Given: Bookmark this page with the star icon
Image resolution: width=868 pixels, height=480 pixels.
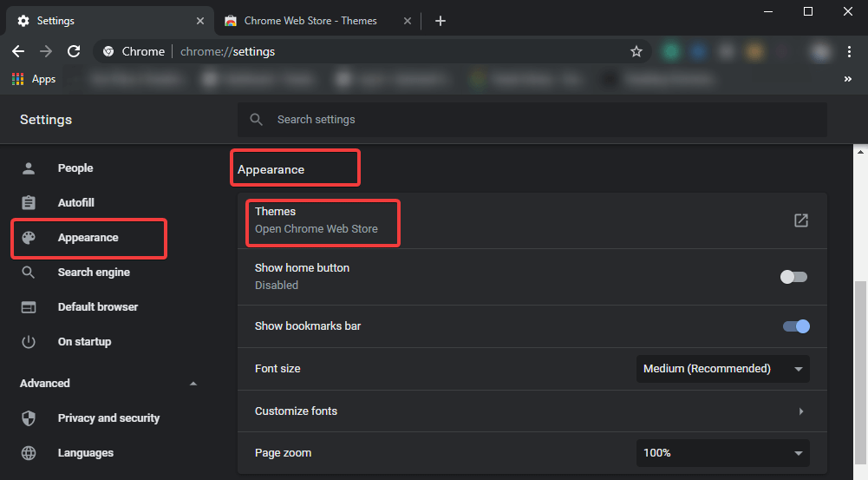Looking at the screenshot, I should 636,51.
